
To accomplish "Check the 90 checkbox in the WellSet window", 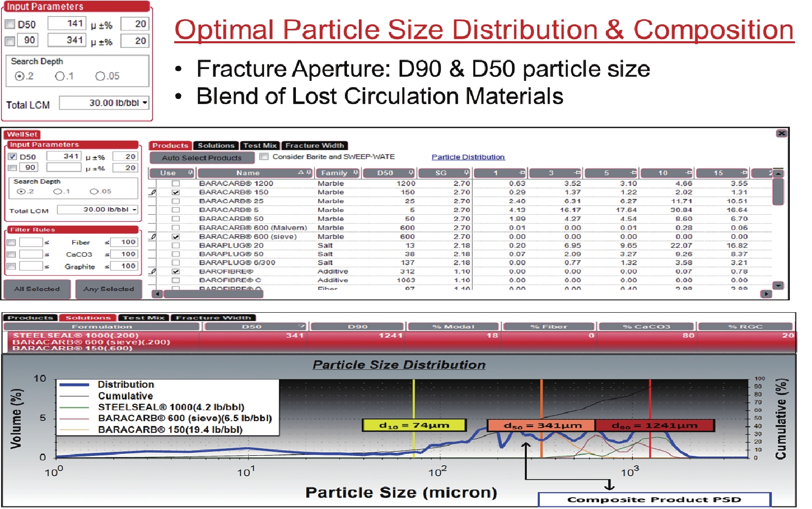I will [x=13, y=167].
